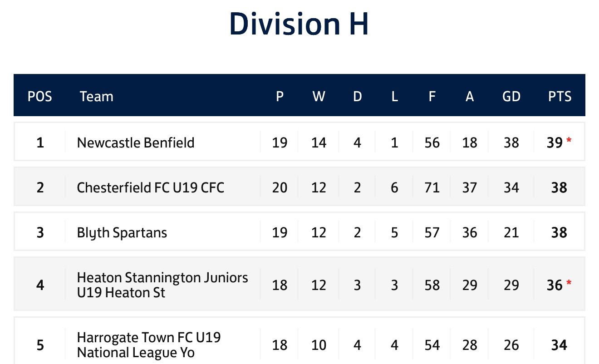Viewport: 599px width, 364px height.
Task: Click the F column header
Action: coord(432,96)
